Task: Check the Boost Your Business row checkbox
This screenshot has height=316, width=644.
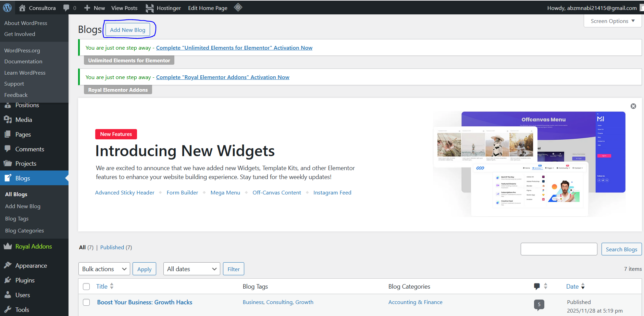Action: point(86,302)
